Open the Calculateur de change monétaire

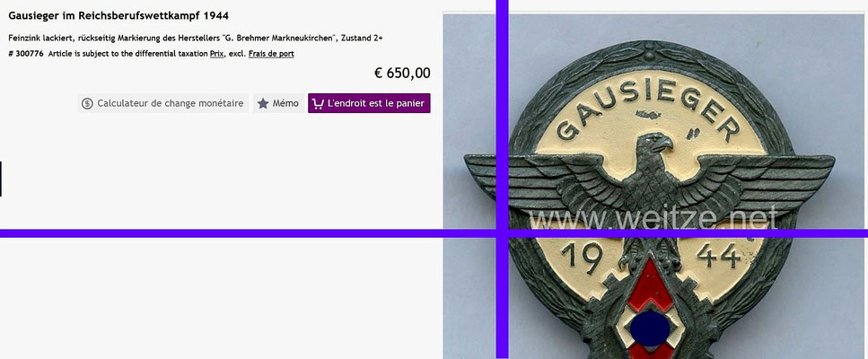pyautogui.click(x=163, y=103)
